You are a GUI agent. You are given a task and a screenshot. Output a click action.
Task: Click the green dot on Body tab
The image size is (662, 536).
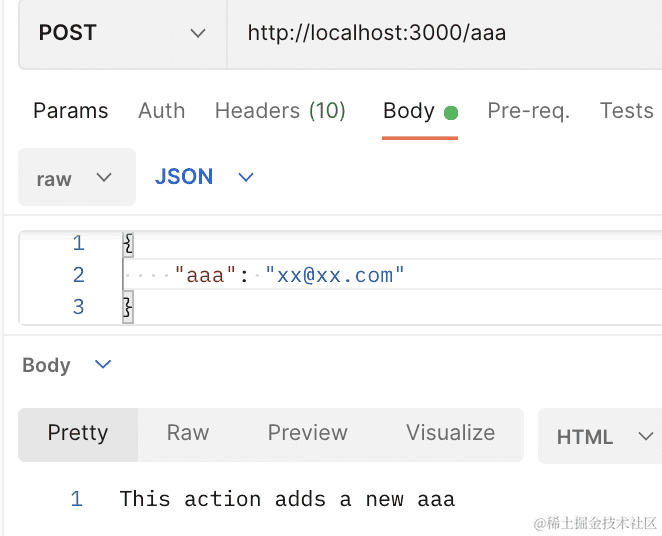point(451,113)
